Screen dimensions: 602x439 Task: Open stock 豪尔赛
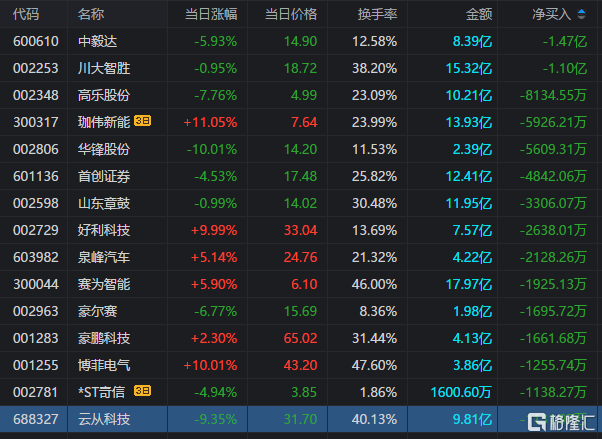[x=98, y=311]
